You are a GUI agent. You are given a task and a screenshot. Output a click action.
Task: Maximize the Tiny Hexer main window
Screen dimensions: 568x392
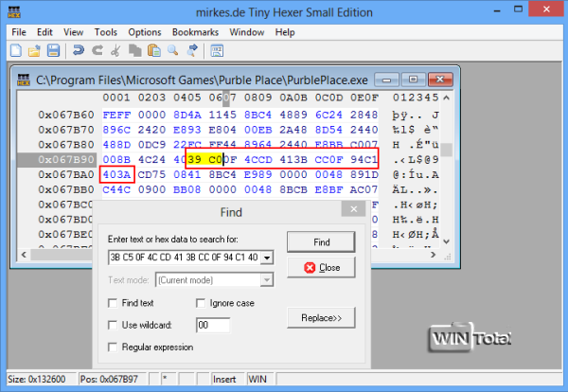tap(519, 9)
